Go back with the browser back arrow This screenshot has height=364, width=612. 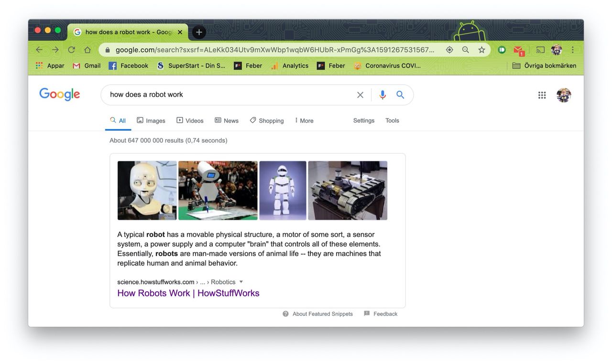(39, 50)
